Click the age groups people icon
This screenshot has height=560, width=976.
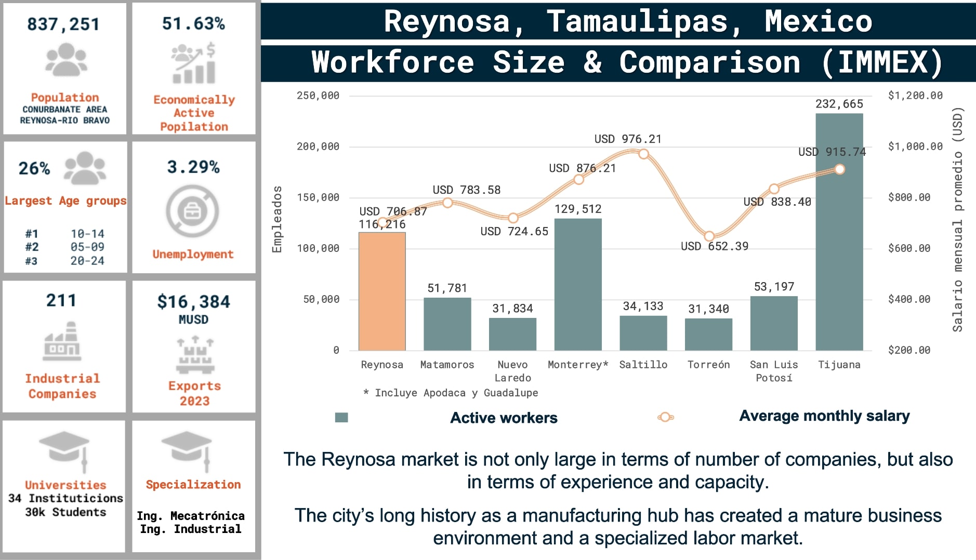click(85, 168)
